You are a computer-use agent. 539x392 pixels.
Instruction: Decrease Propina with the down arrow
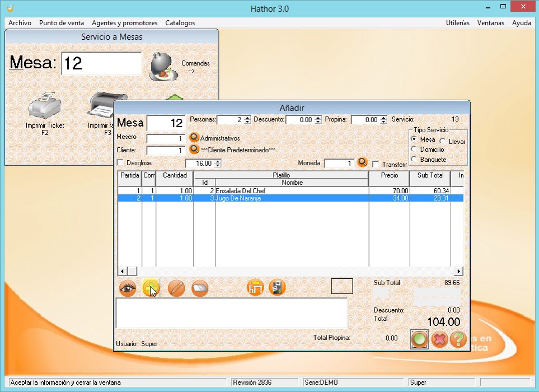click(384, 122)
